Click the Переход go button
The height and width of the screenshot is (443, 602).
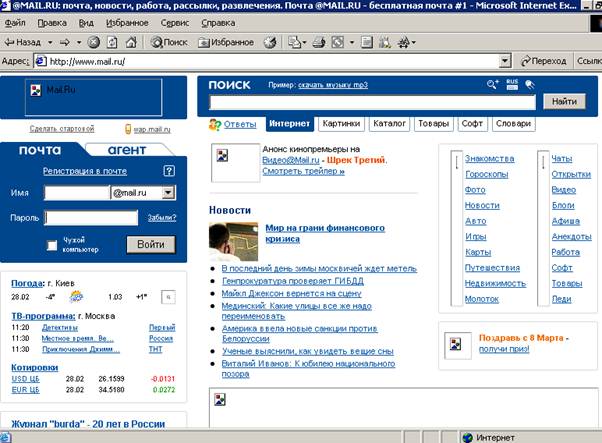point(544,61)
